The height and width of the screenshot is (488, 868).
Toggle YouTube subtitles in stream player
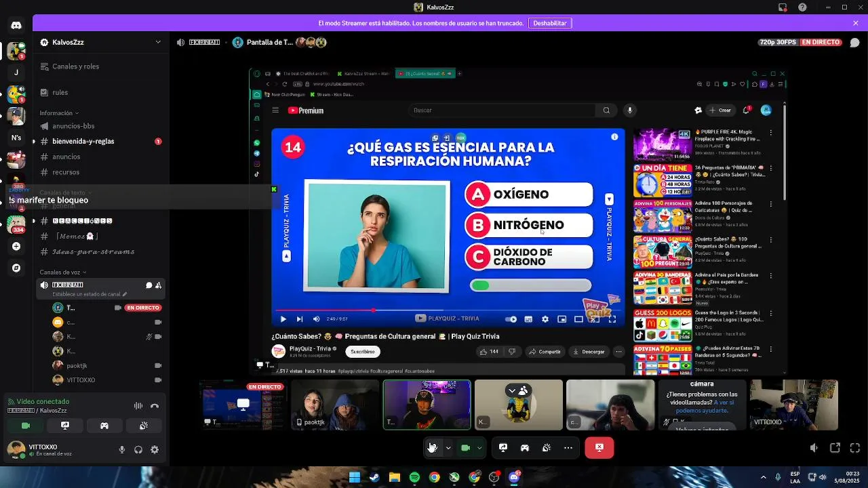point(528,319)
